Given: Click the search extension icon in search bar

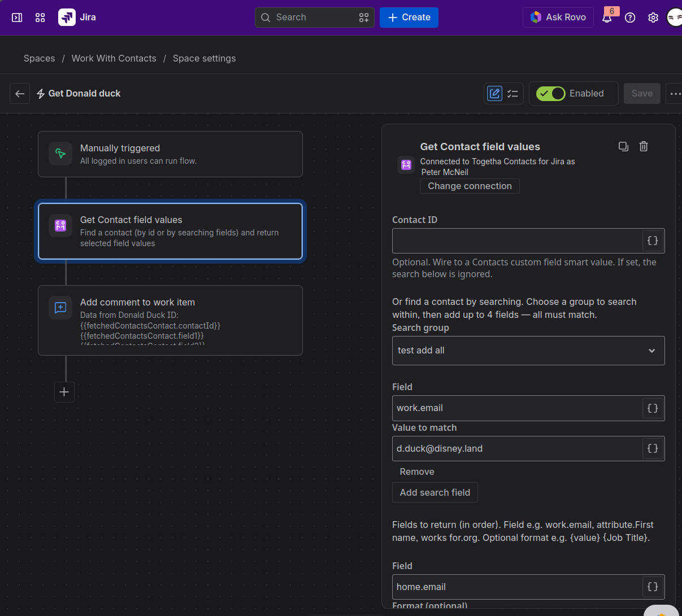Looking at the screenshot, I should (x=364, y=18).
